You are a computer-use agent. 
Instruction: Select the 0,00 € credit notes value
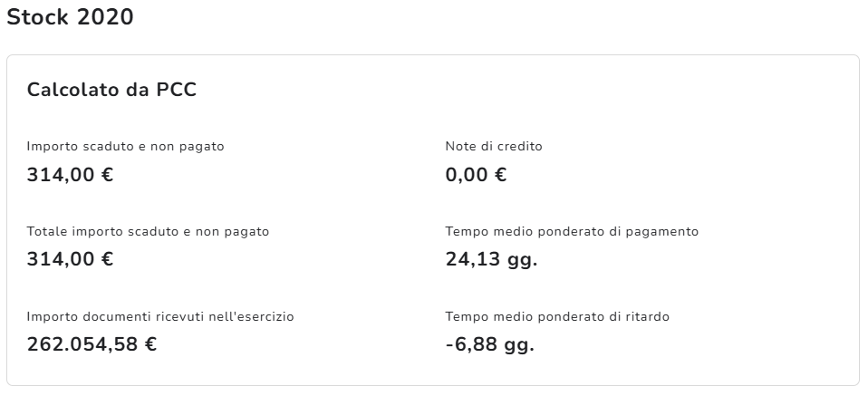tap(476, 175)
